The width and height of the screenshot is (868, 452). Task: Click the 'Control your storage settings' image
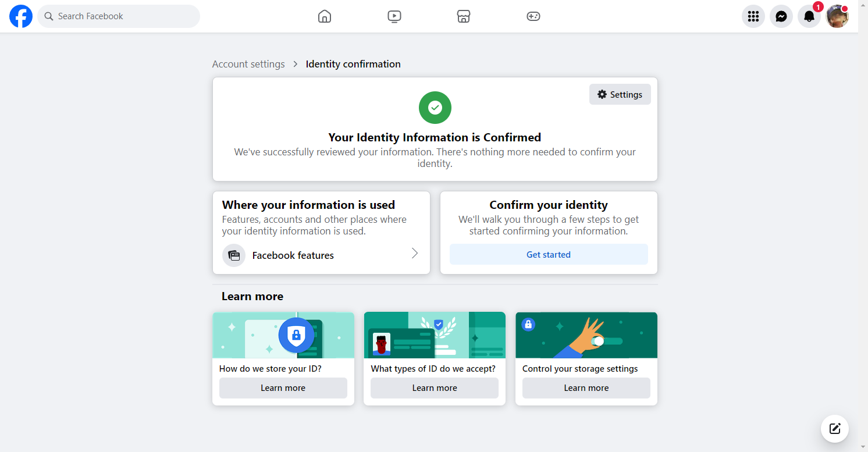[x=586, y=335]
